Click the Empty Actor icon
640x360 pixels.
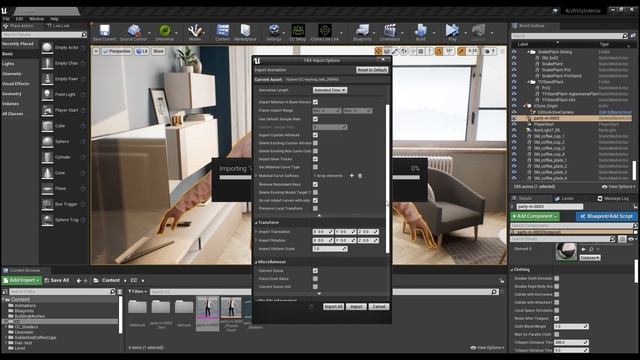click(47, 47)
